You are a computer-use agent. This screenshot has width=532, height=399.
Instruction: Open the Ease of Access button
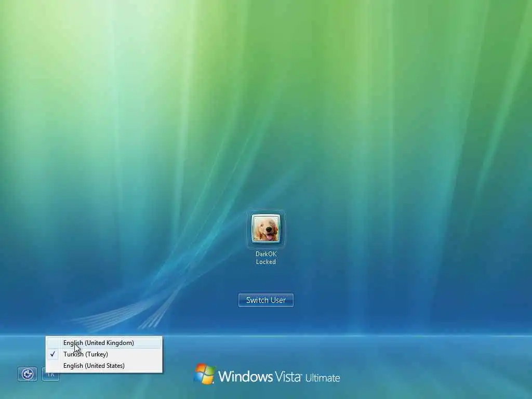click(28, 374)
